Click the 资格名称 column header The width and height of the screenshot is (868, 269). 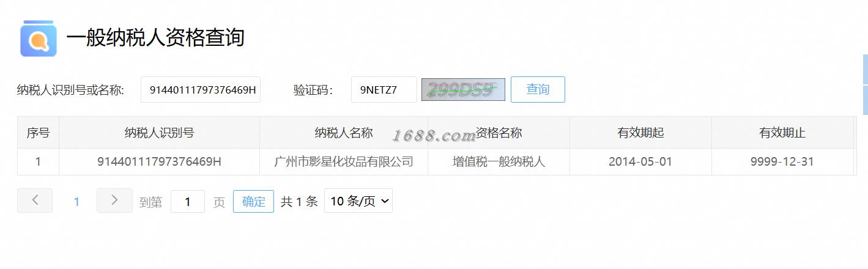coord(499,133)
